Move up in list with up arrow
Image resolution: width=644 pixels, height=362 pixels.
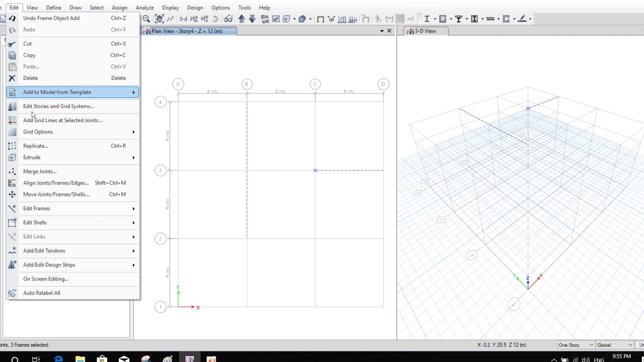242,19
